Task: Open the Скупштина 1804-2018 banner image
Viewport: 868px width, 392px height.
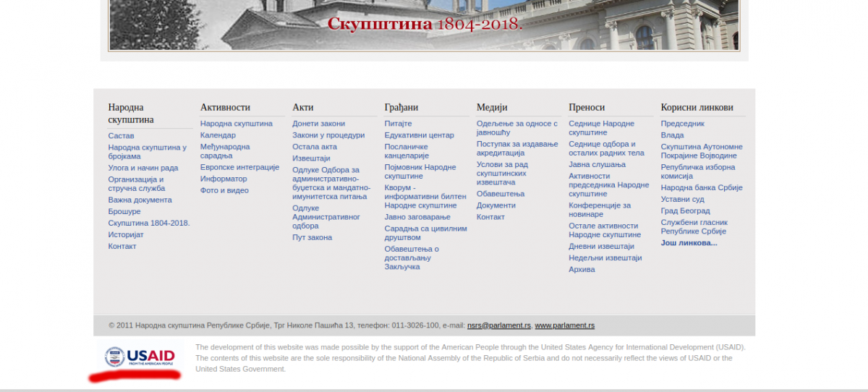Action: [x=424, y=25]
